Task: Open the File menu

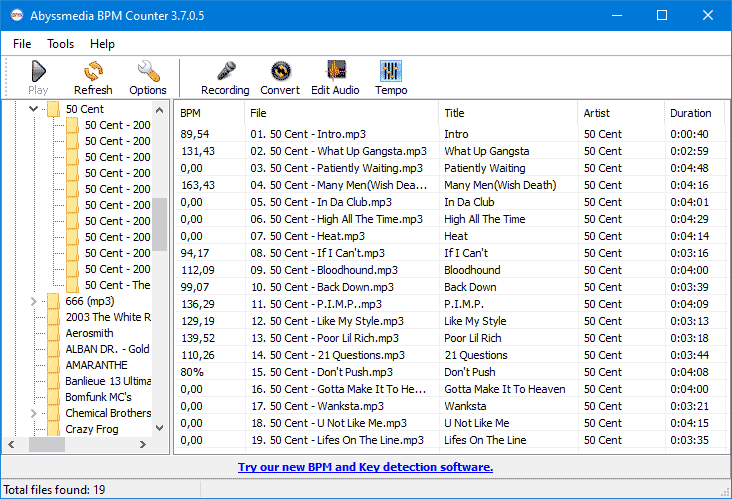Action: click(22, 44)
